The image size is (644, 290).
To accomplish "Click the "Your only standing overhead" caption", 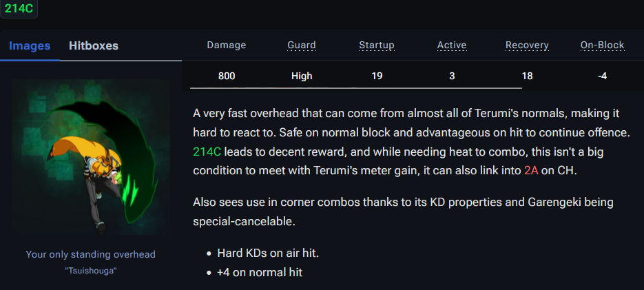I will (90, 254).
